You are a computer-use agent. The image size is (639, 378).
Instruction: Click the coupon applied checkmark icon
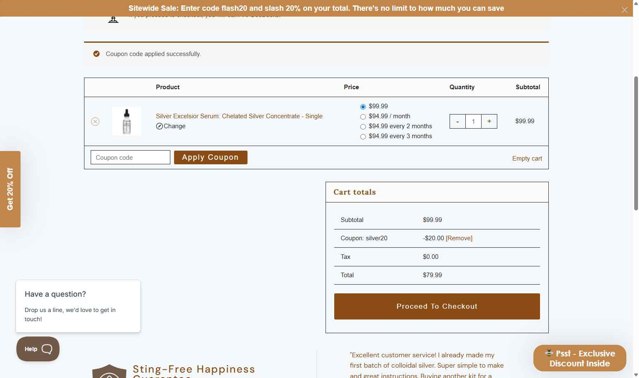click(x=96, y=54)
